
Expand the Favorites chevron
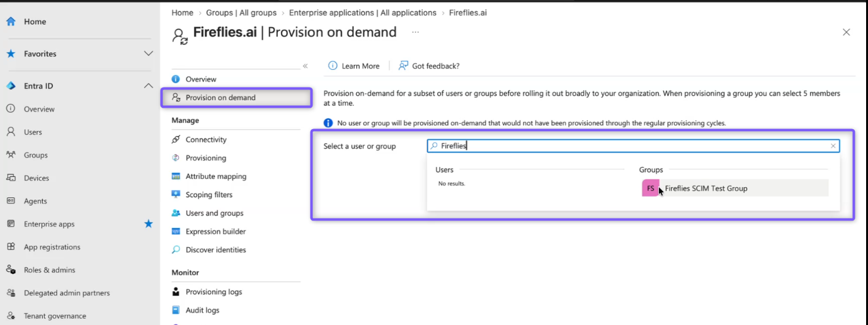coord(148,54)
